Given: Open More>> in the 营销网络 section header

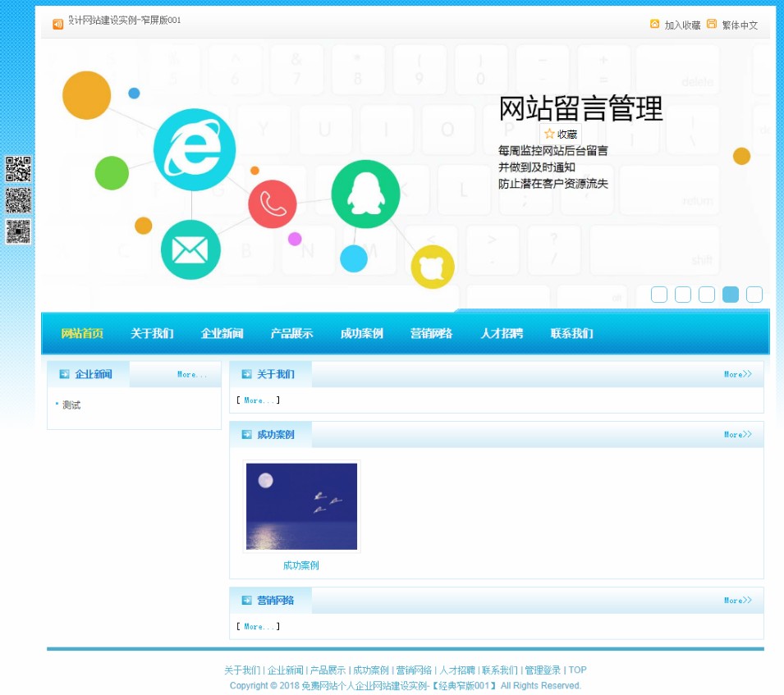Looking at the screenshot, I should [738, 601].
